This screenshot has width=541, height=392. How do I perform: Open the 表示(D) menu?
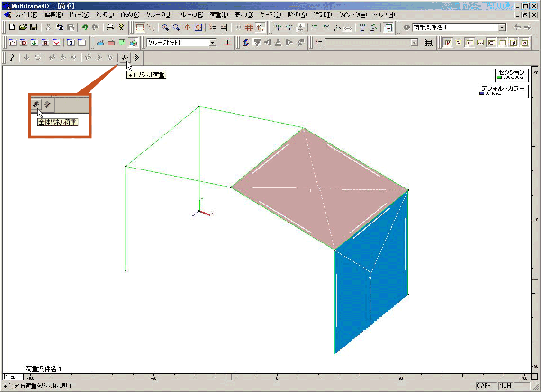(x=244, y=15)
